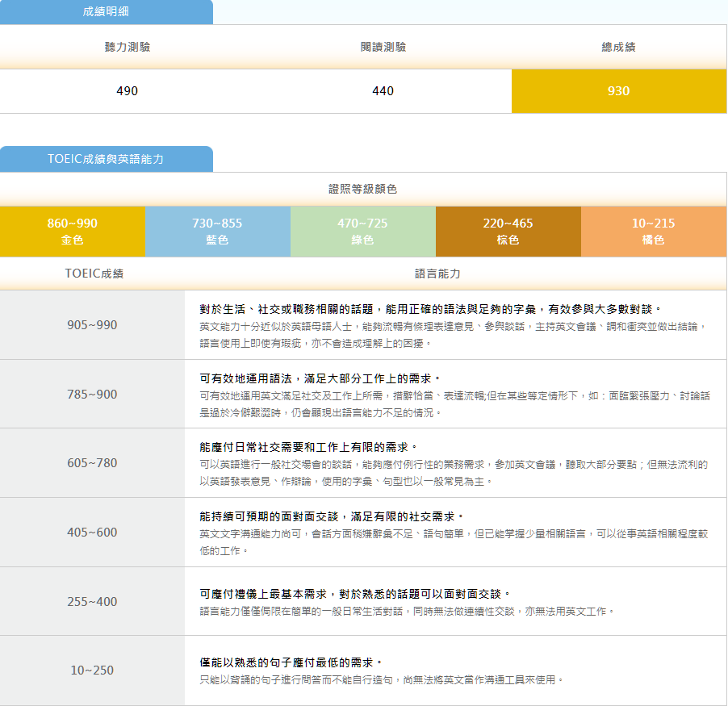The height and width of the screenshot is (706, 728).
Task: Click the description 只能以背誦的句子進行問答
Action: 381,680
